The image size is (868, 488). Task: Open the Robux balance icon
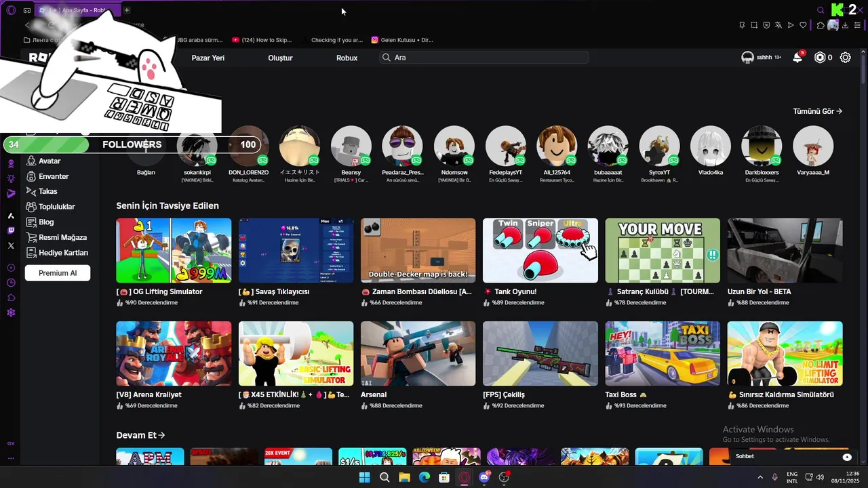pos(820,58)
